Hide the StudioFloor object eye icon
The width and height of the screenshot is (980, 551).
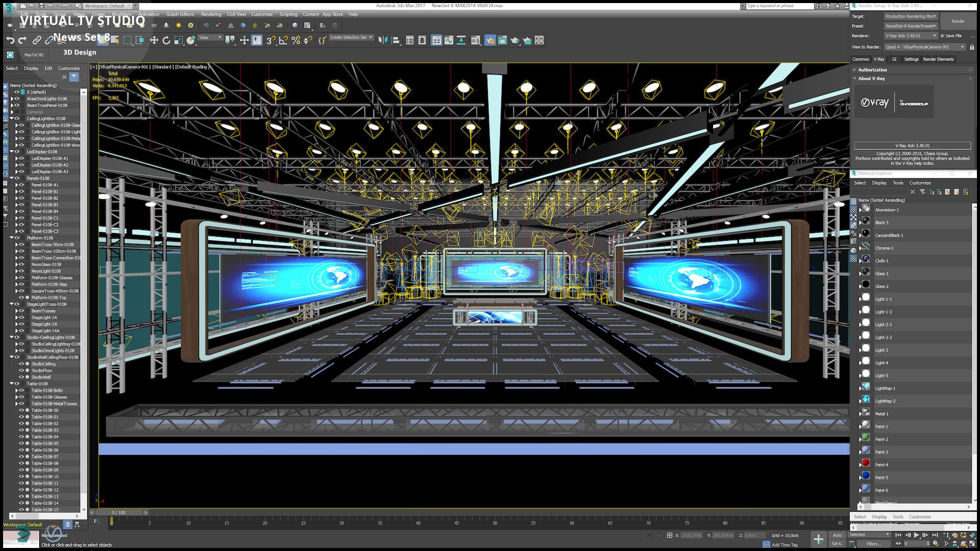21,370
